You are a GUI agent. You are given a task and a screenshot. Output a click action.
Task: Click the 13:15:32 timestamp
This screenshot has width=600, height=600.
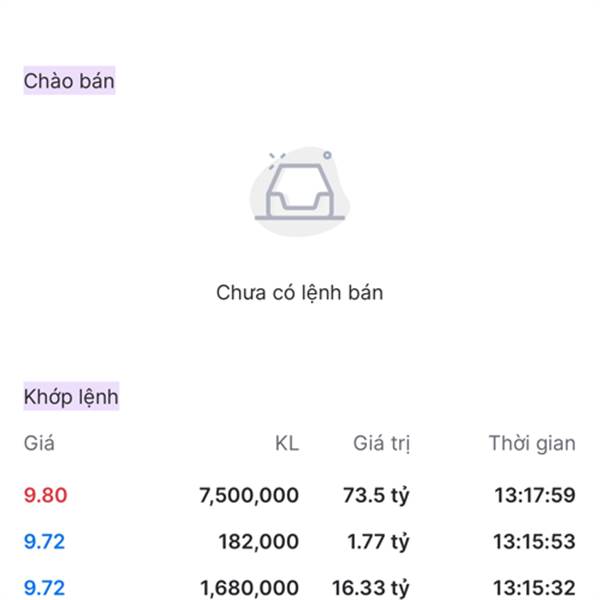point(535,588)
